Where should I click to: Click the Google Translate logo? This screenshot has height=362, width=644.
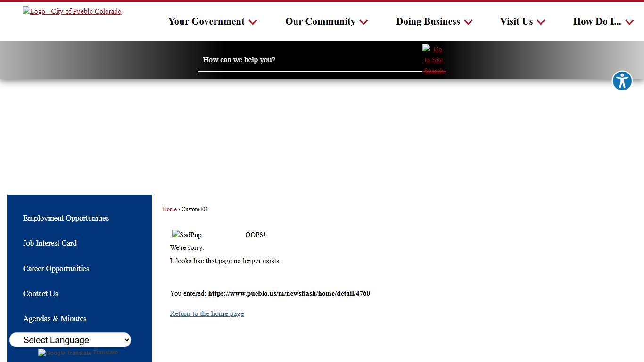pos(65,353)
